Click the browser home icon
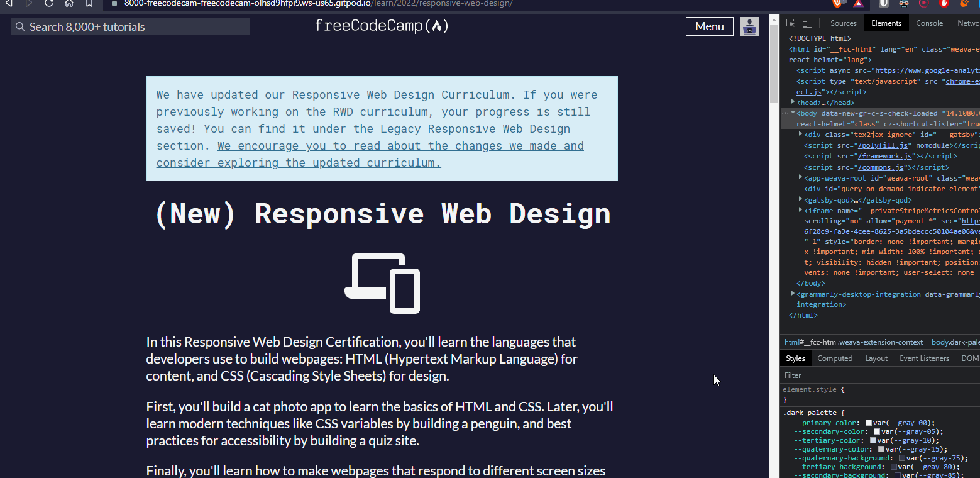This screenshot has height=478, width=980. click(69, 3)
